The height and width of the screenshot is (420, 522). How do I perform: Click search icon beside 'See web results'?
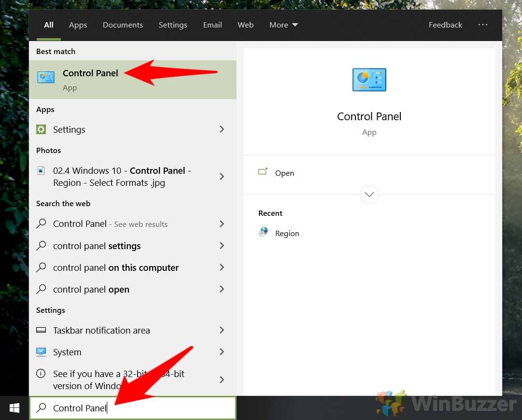[x=41, y=224]
